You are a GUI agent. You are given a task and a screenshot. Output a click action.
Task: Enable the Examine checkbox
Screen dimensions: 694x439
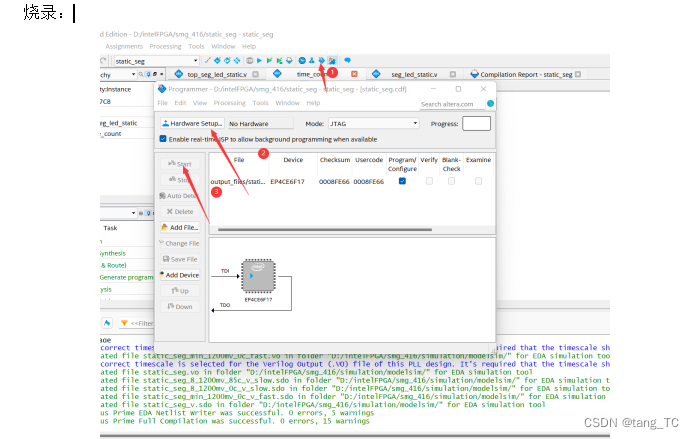point(478,181)
